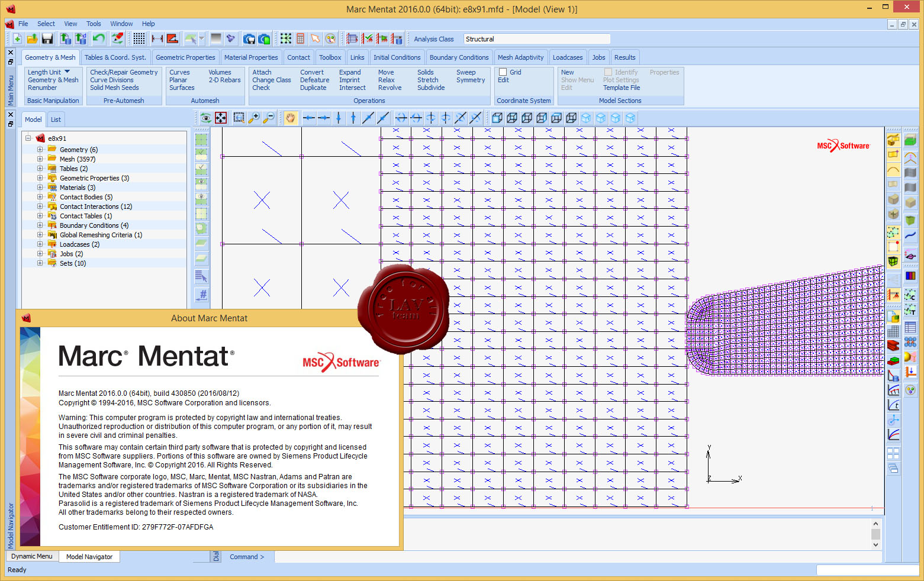Click Template File in Model Sections
This screenshot has width=924, height=581.
pyautogui.click(x=622, y=88)
